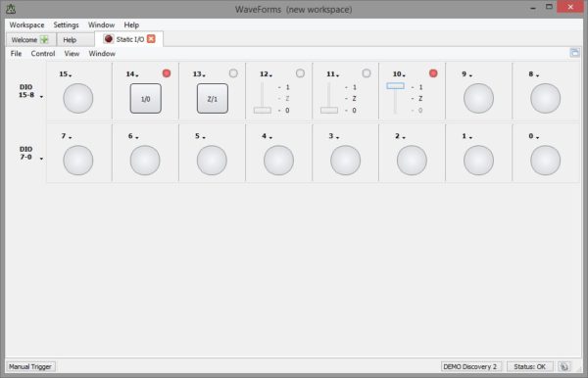
Task: Click the red status LED of DIO 10
Action: coord(433,73)
